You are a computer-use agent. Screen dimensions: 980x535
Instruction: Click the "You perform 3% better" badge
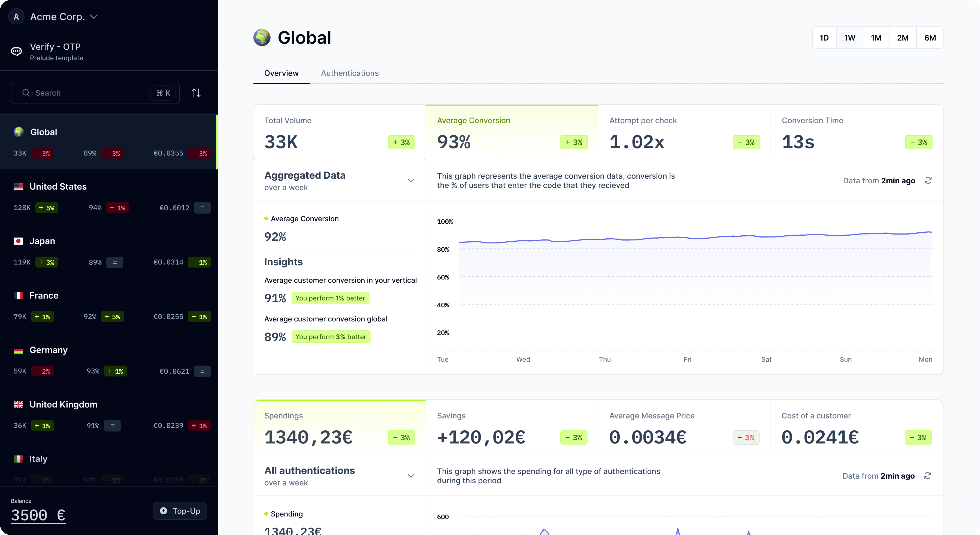pos(331,337)
